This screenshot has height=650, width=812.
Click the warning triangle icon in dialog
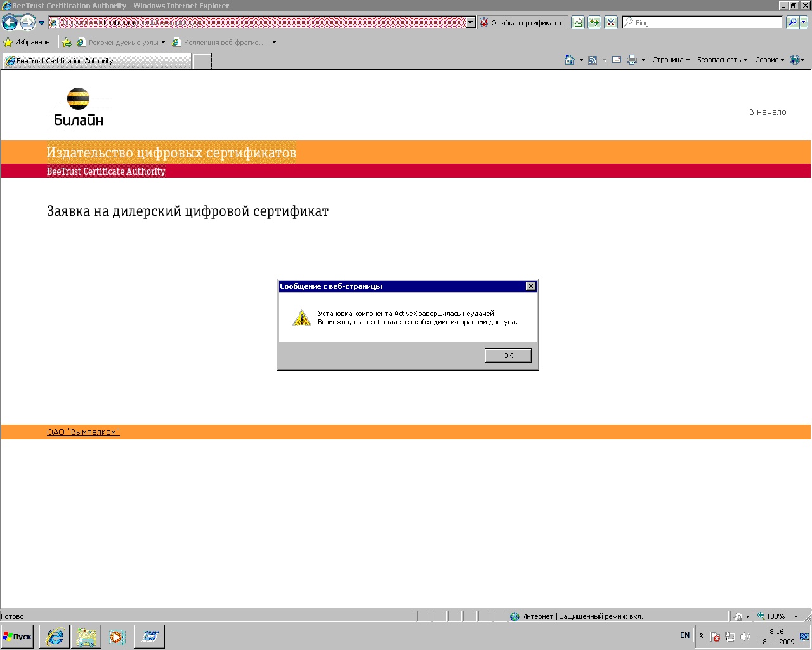point(301,317)
